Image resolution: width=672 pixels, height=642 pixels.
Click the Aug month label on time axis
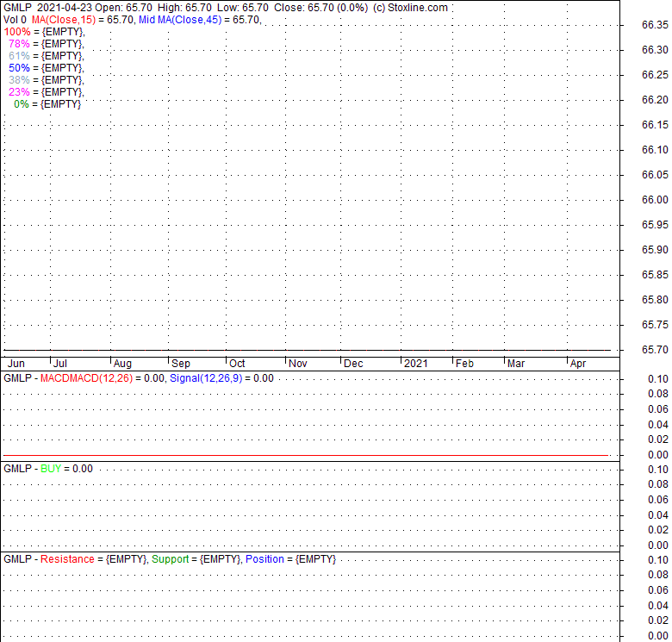coord(122,364)
